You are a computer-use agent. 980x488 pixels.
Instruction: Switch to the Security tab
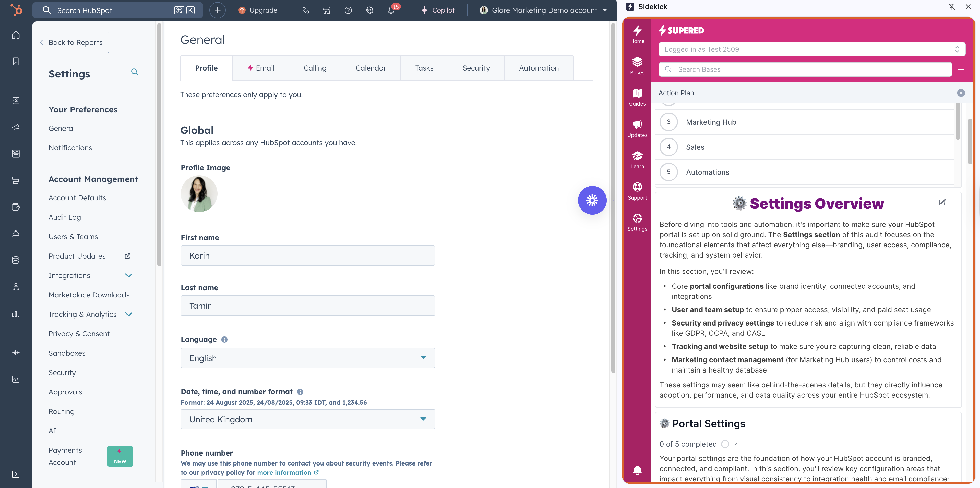(476, 68)
